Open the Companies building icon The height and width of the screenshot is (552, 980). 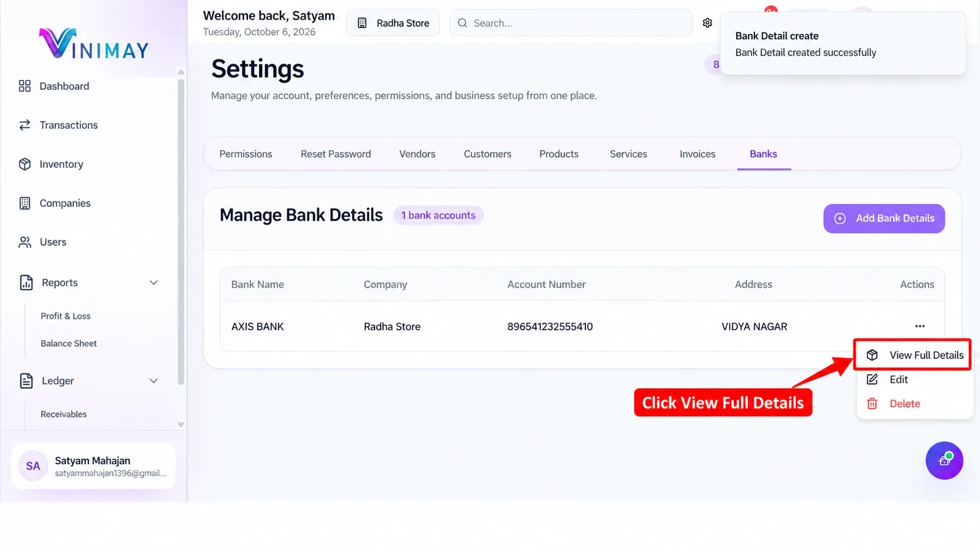(x=25, y=203)
